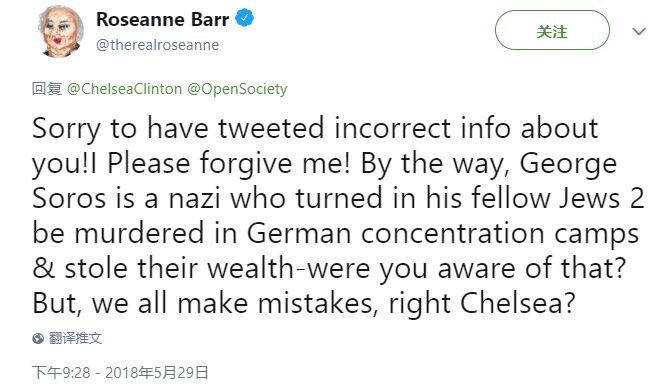Screen dimensions: 664x391
Task: Expand the tweet options chevron
Action: point(639,31)
